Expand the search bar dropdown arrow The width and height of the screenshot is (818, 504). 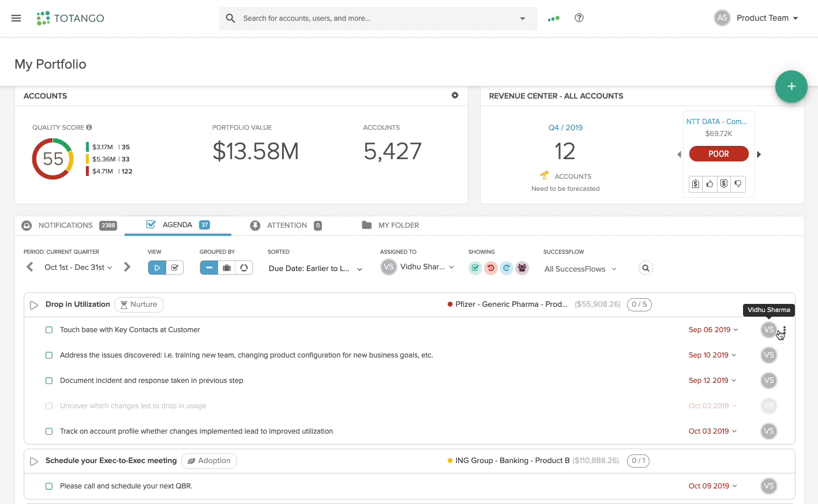523,18
